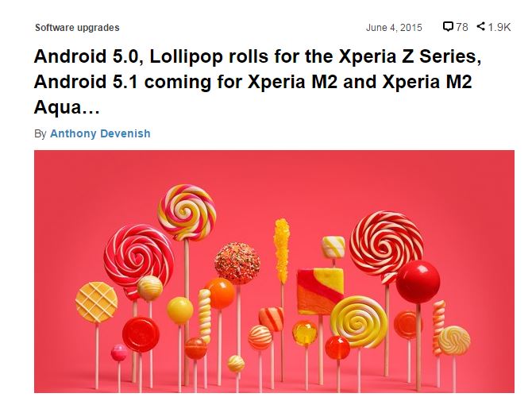Click the sprinkle-covered ball lollipop
The image size is (532, 401).
coord(237,263)
